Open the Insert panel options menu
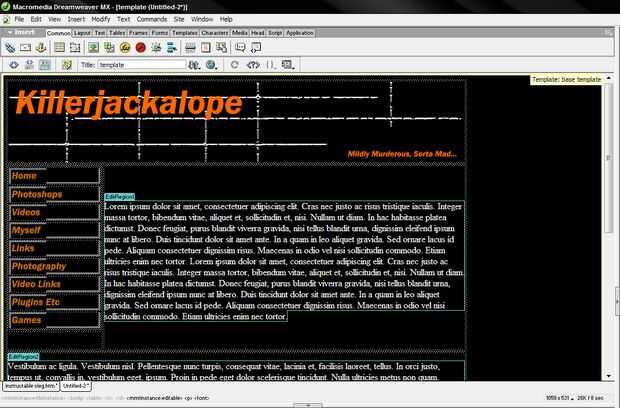Viewport: 620px width, 408px height. 609,32
